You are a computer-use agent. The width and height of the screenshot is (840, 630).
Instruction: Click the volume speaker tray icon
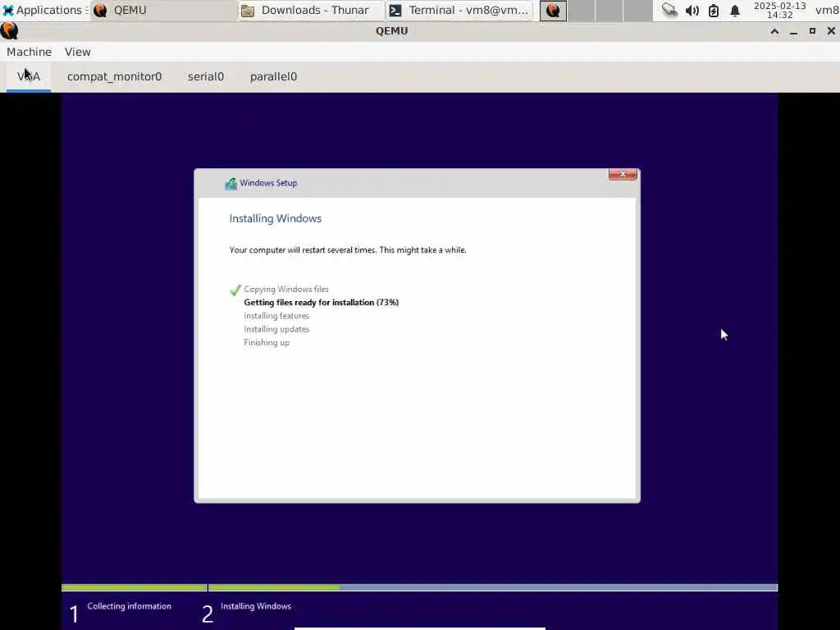(692, 10)
